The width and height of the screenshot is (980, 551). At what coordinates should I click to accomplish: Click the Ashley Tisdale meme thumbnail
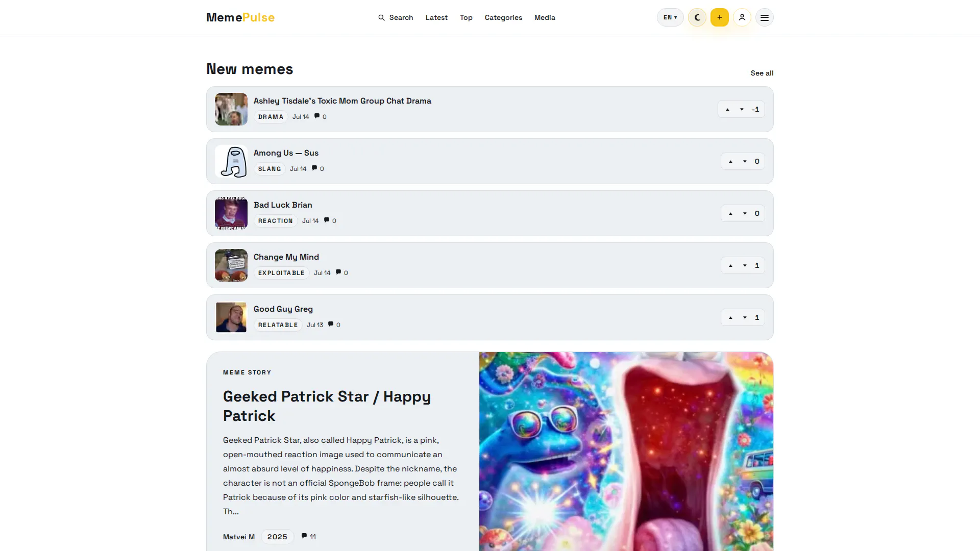pos(231,109)
